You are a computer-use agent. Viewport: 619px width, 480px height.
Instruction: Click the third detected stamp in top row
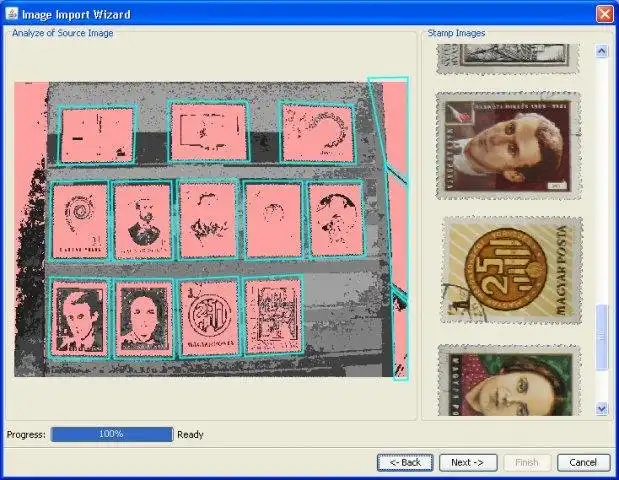317,132
